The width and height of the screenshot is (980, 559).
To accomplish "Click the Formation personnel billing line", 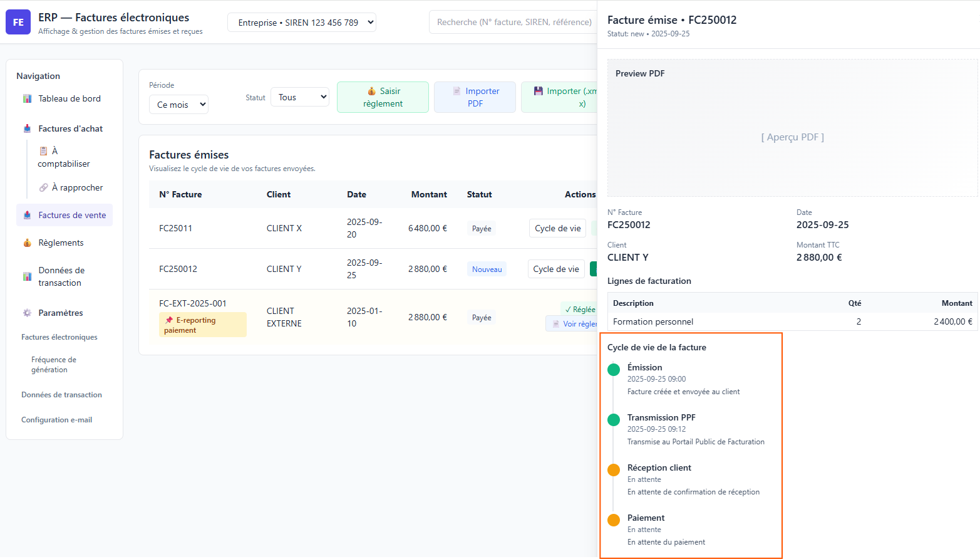I will [x=792, y=321].
